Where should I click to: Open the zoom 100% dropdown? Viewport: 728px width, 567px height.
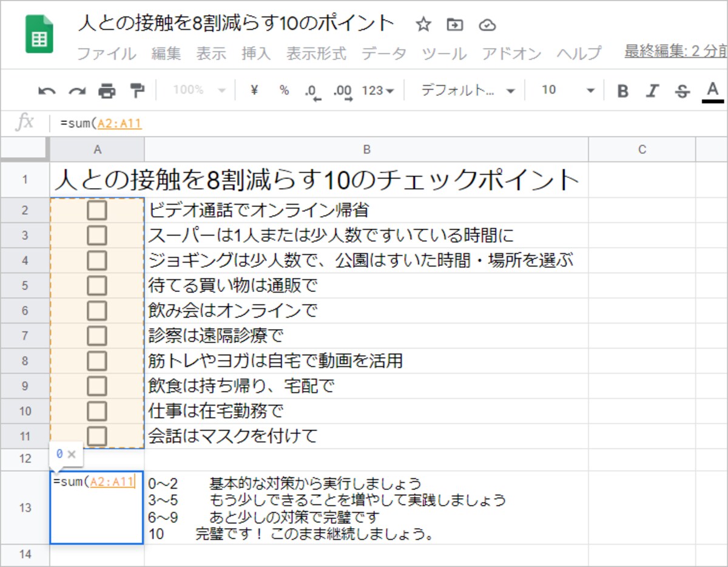(200, 90)
